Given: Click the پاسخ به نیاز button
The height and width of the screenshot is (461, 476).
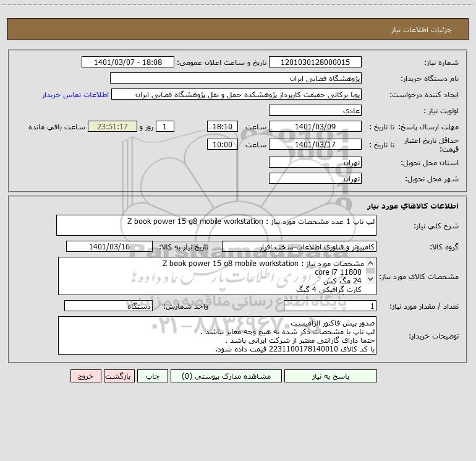Looking at the screenshot, I should tap(331, 376).
